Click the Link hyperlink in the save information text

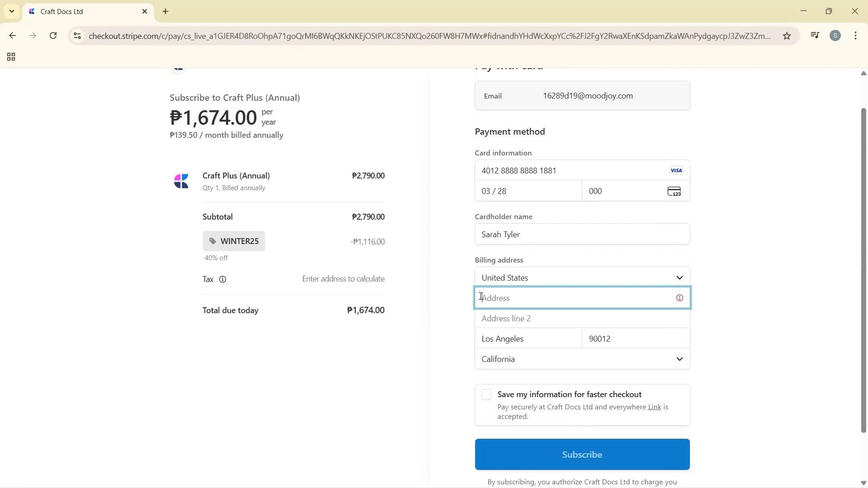click(x=654, y=407)
